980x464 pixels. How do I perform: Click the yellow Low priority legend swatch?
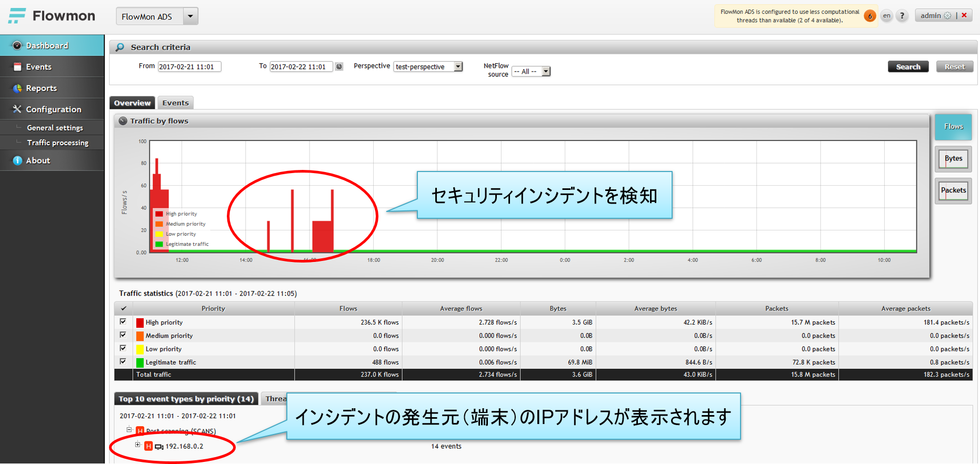159,234
